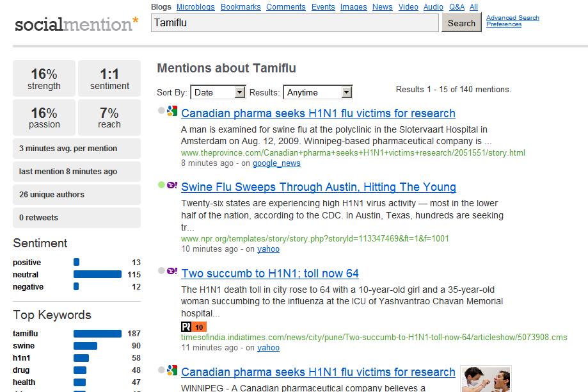588x392 pixels.
Task: Click the socialmention logo
Action: click(x=77, y=24)
